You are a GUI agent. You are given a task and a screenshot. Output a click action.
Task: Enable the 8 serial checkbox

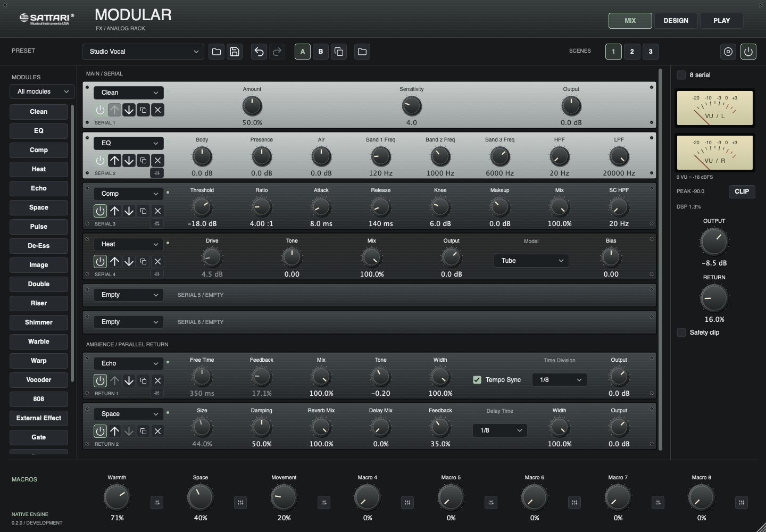click(x=681, y=75)
